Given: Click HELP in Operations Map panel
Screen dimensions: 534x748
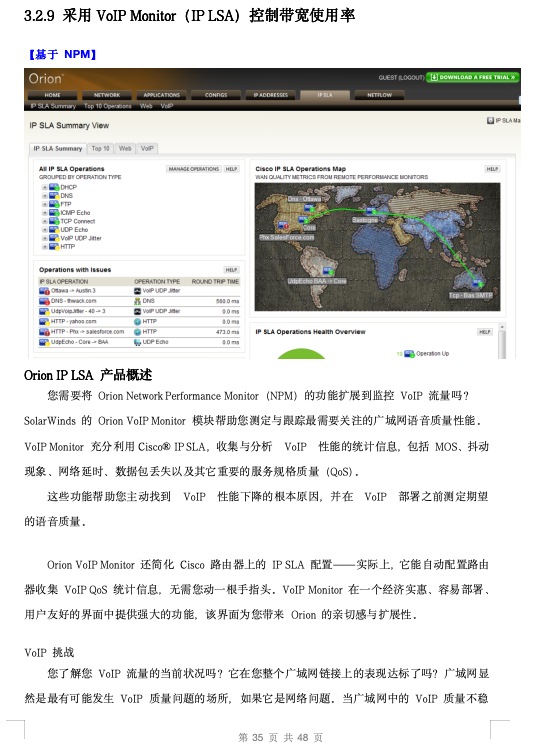Looking at the screenshot, I should (x=492, y=169).
